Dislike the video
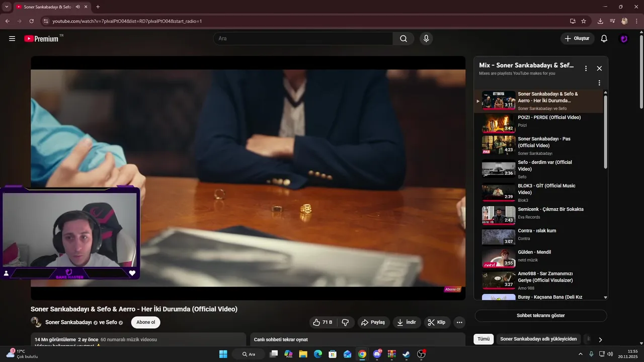 [x=345, y=322]
